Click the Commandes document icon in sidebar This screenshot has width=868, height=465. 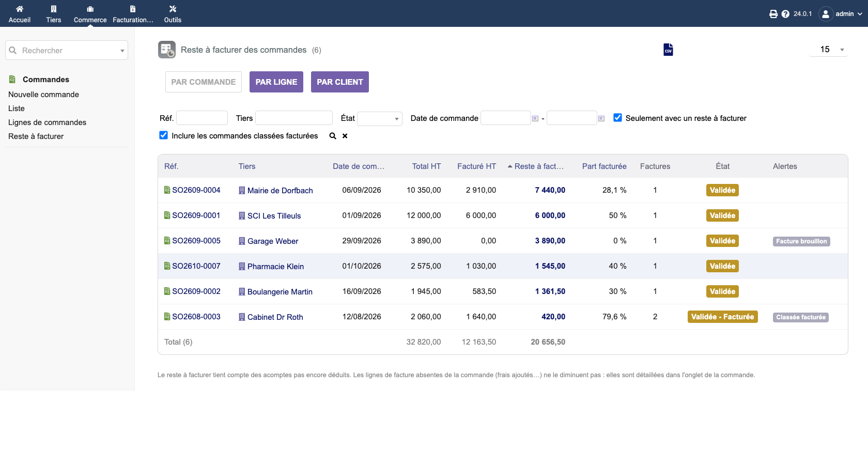coord(12,79)
